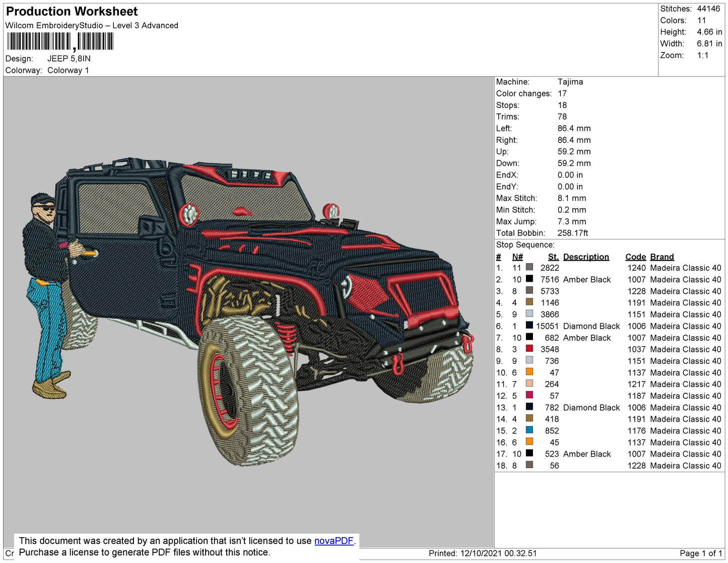Click the 'N#' column header
This screenshot has width=728, height=563.
(x=517, y=257)
